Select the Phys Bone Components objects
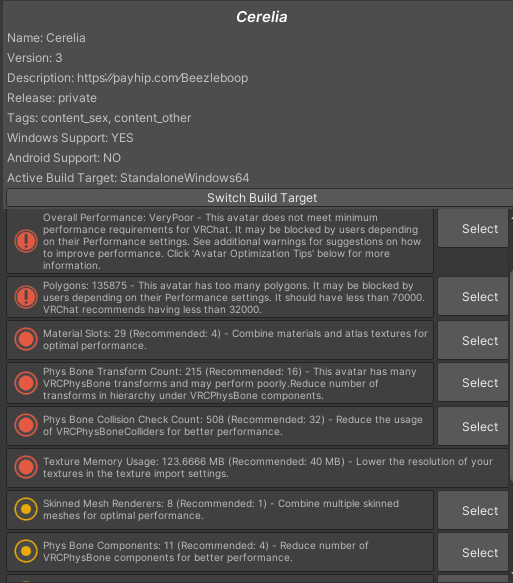 pyautogui.click(x=473, y=552)
